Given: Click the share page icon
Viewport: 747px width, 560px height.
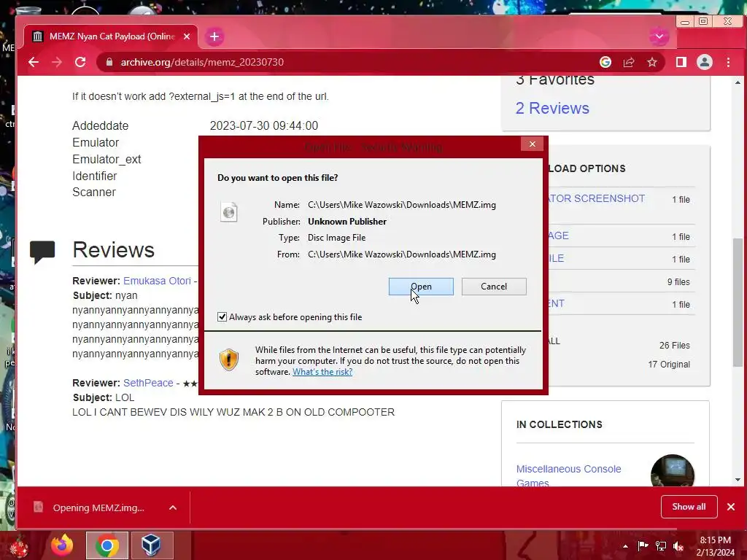Looking at the screenshot, I should tap(629, 63).
